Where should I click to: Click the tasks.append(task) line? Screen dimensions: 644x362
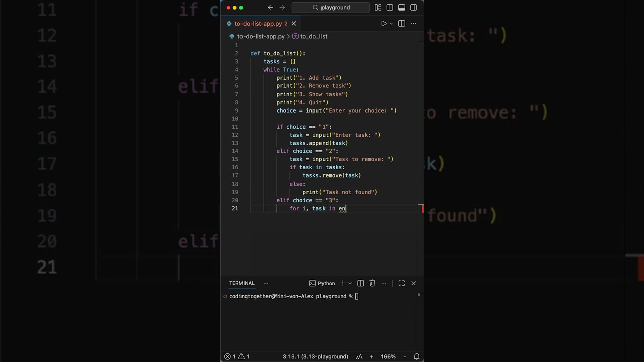(318, 143)
